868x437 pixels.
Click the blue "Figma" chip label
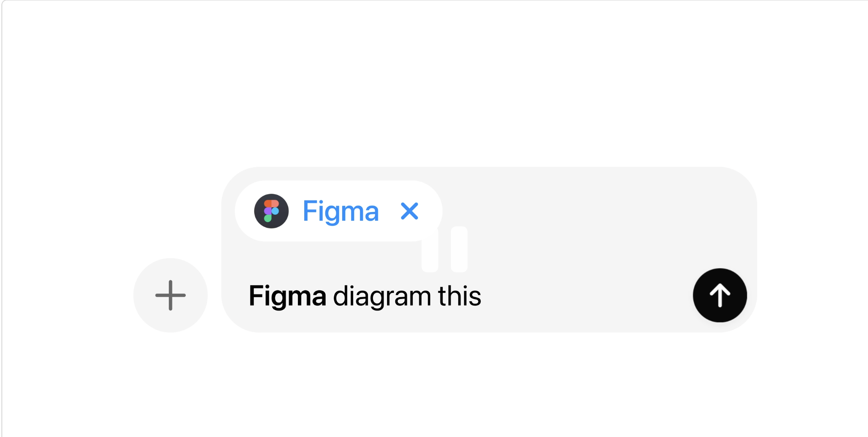click(x=341, y=211)
